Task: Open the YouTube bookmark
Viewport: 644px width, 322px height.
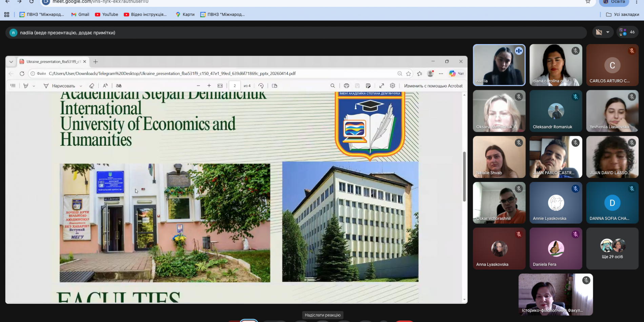Action: pos(106,15)
